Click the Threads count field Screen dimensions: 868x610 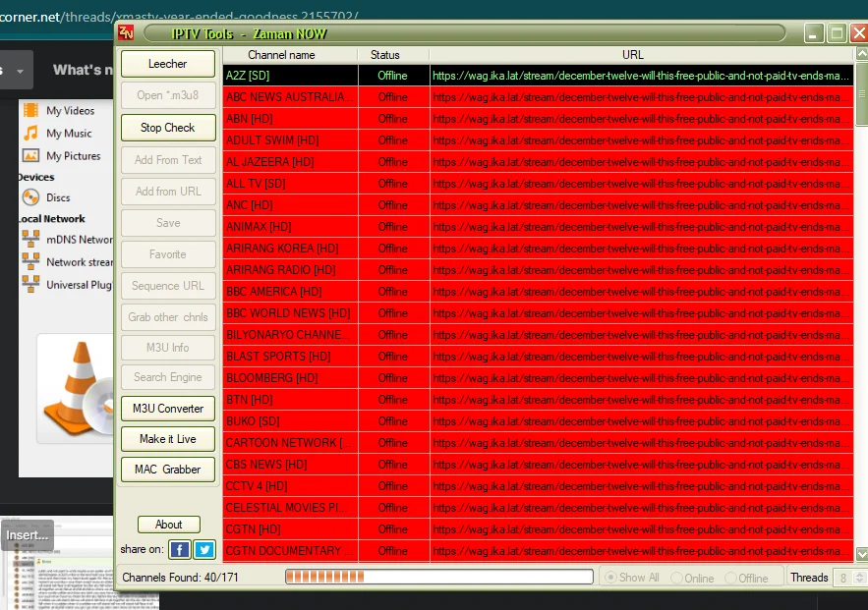pyautogui.click(x=844, y=578)
